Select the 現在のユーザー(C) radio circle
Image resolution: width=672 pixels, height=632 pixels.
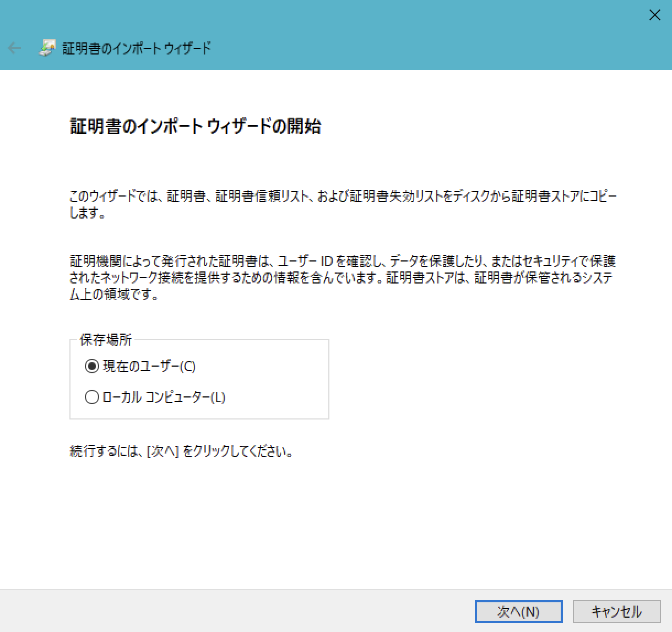tap(92, 366)
